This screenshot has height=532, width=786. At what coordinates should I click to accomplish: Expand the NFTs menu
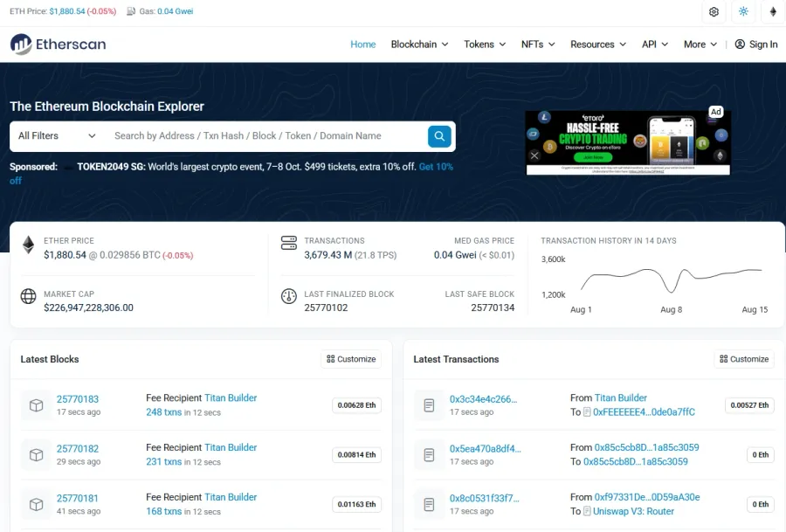point(538,45)
